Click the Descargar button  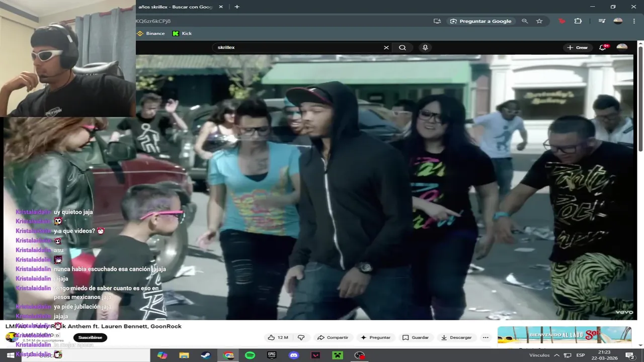tap(456, 337)
